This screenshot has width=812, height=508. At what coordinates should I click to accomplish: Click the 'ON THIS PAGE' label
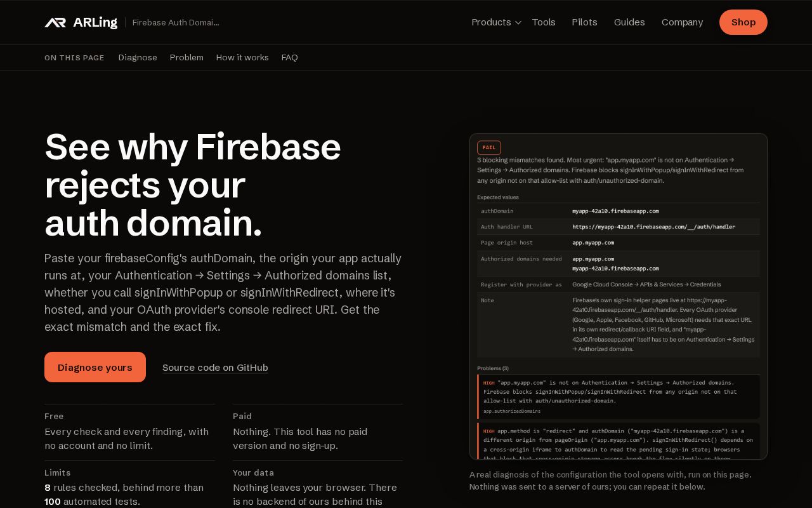(x=74, y=58)
